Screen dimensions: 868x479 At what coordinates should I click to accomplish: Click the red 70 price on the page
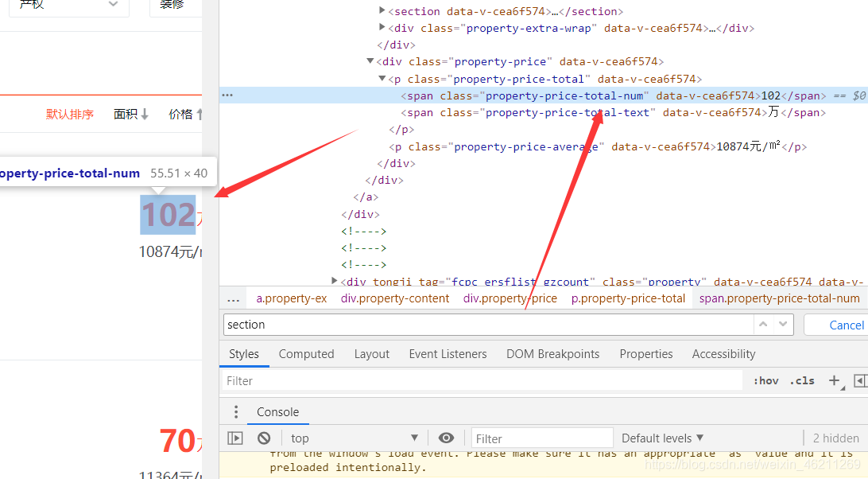point(178,442)
